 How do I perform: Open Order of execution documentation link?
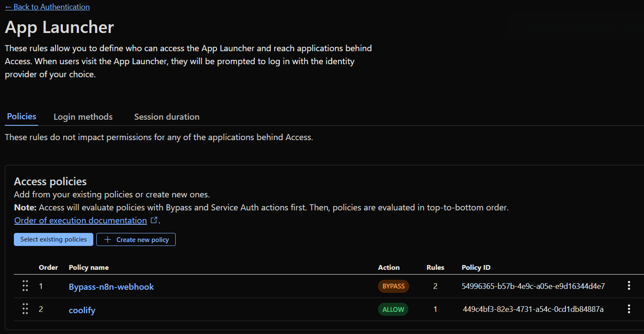click(x=81, y=220)
